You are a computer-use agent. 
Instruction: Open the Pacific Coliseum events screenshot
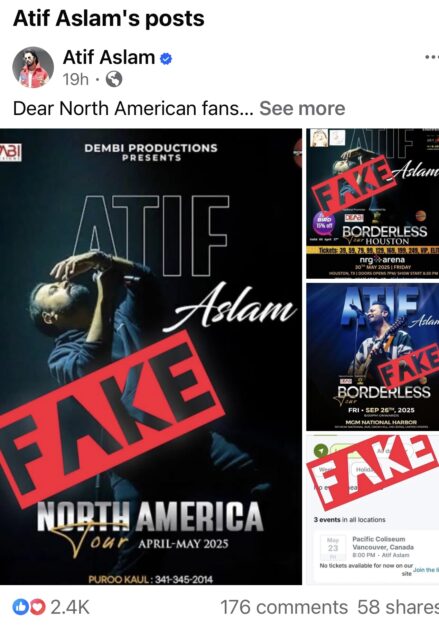coord(373,510)
